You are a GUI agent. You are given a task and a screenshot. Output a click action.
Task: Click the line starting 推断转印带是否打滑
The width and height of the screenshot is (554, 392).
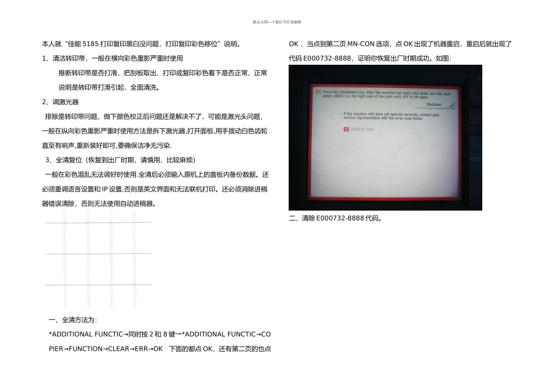pos(163,73)
